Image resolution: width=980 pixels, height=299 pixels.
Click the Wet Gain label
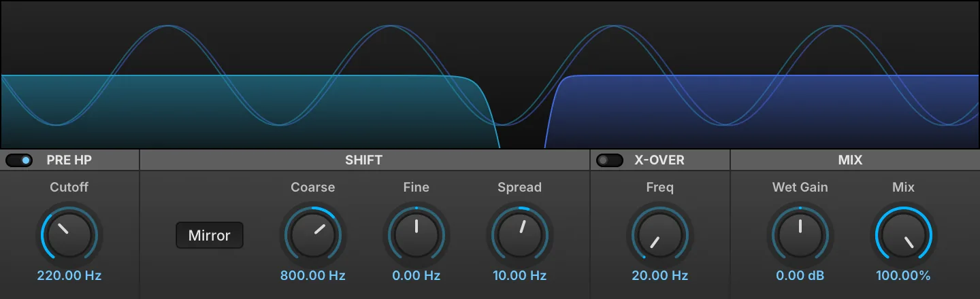(800, 187)
